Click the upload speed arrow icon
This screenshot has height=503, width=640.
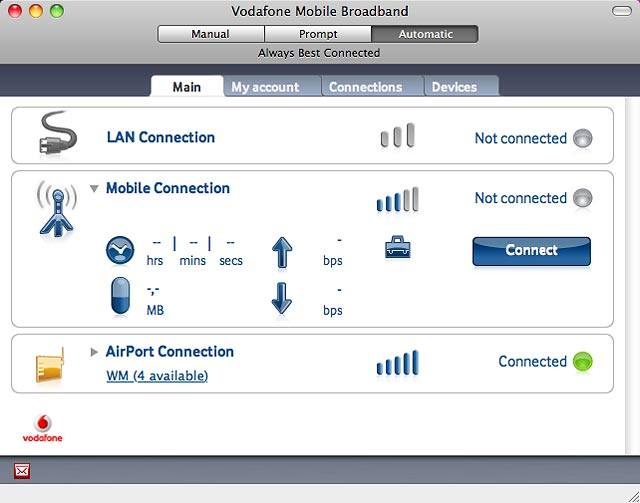point(282,252)
